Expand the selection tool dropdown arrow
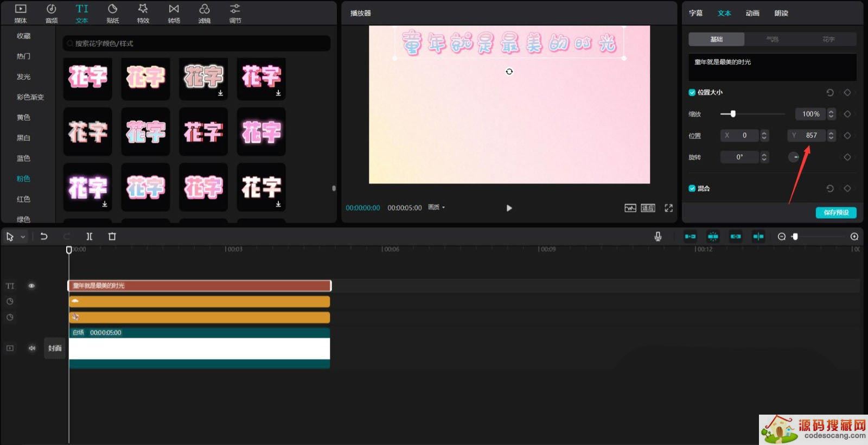 pos(23,237)
